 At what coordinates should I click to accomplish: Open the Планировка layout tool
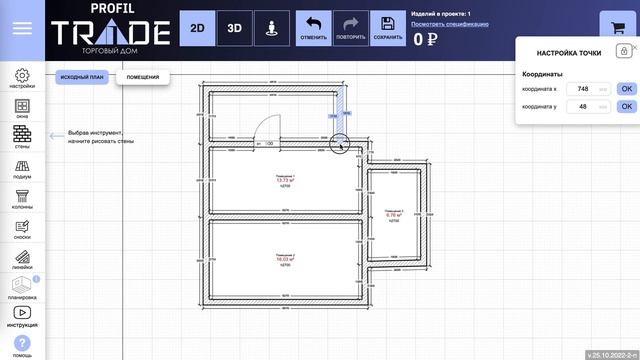coord(22,287)
